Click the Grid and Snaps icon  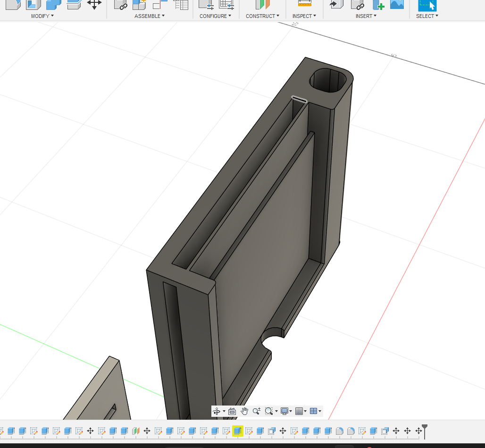(299, 411)
